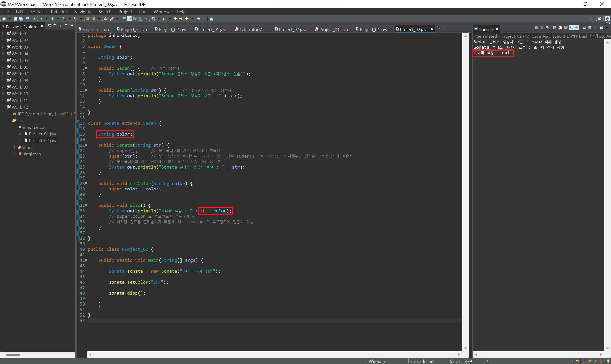Viewport: 611px width, 364px height.
Task: Click the New Java Class icon
Action: click(x=94, y=19)
